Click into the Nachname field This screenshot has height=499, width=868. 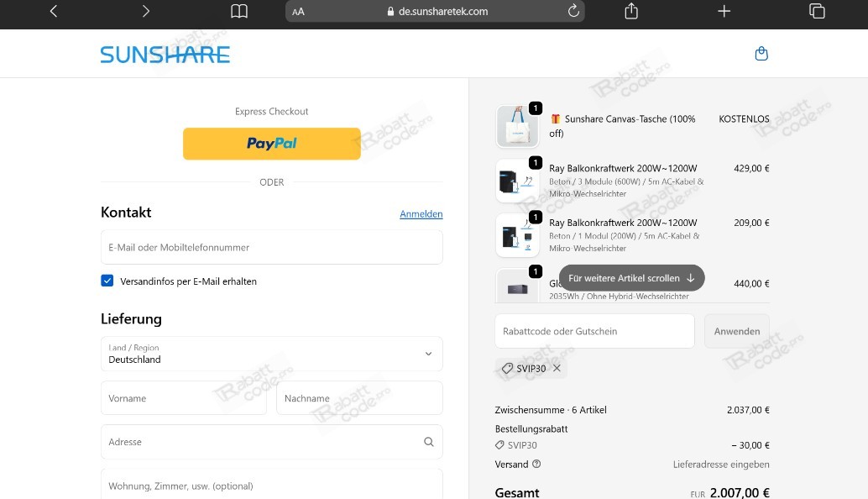[x=360, y=397]
